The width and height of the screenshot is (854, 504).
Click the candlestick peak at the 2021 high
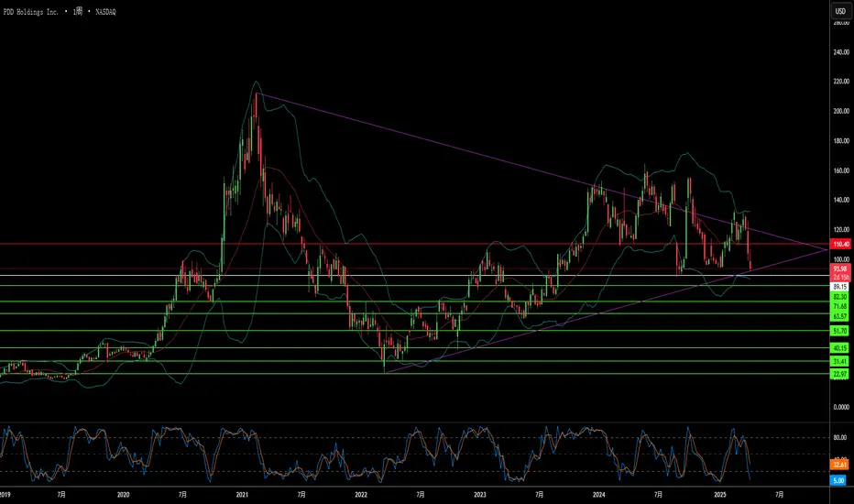[x=255, y=94]
